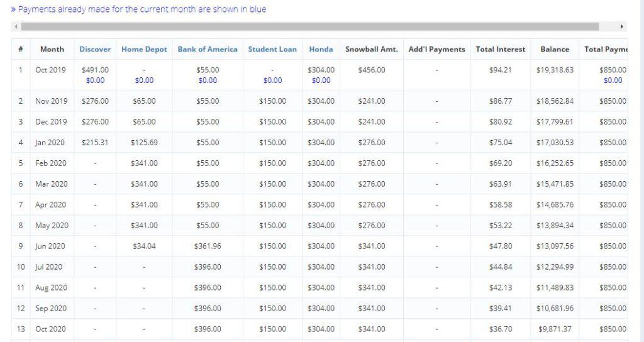The height and width of the screenshot is (342, 644).
Task: Select the Total Interest column header
Action: coord(500,49)
